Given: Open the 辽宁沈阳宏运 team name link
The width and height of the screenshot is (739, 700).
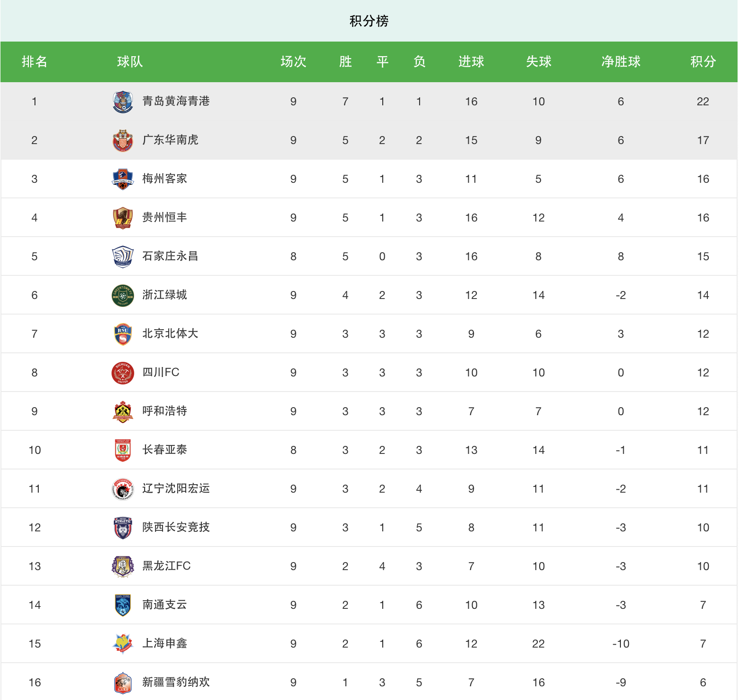Looking at the screenshot, I should [176, 488].
